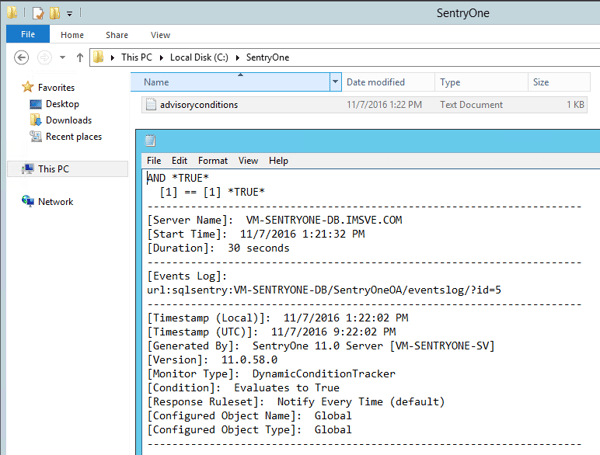The image size is (600, 455).
Task: Open recent locations dropdown arrow
Action: [62, 58]
